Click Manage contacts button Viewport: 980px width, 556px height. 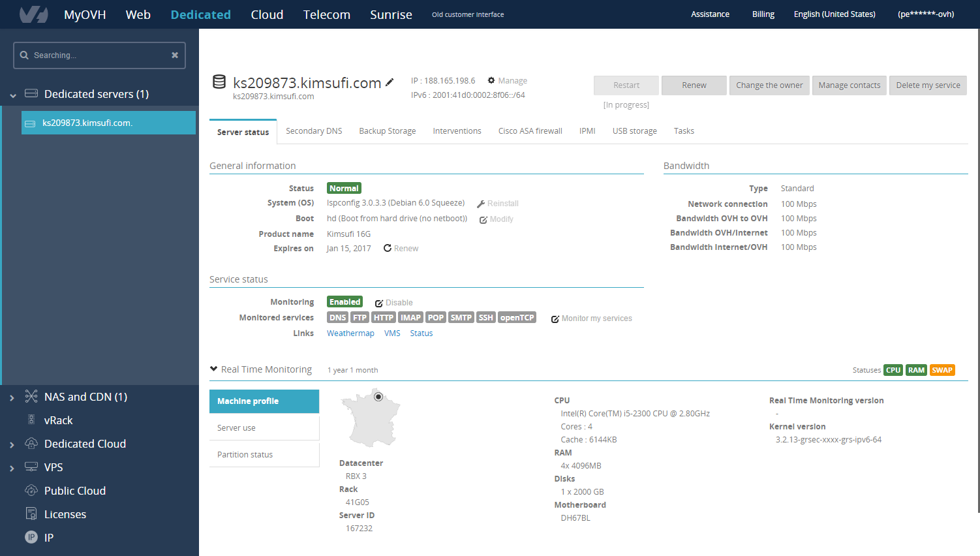click(850, 85)
